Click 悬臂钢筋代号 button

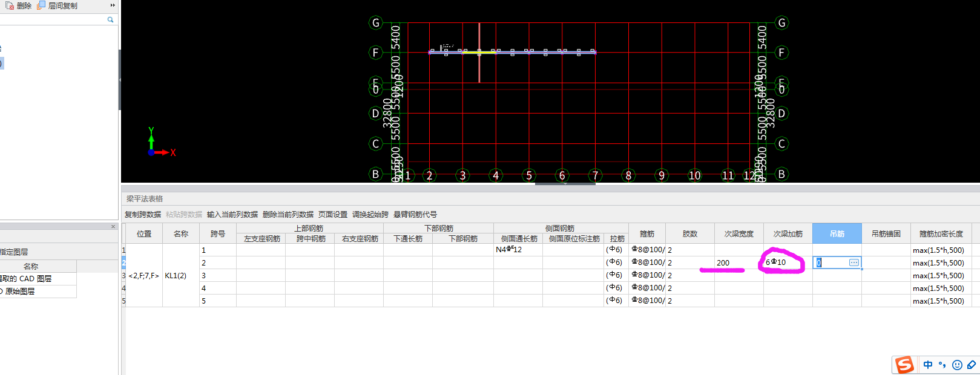click(x=415, y=215)
